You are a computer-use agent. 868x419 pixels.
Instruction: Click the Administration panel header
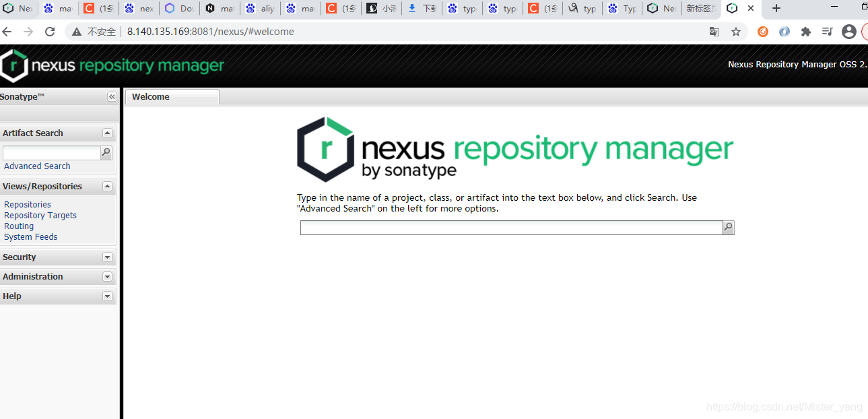pyautogui.click(x=58, y=277)
